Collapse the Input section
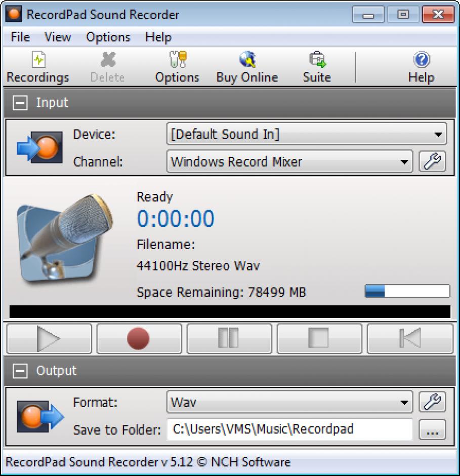 coord(20,103)
